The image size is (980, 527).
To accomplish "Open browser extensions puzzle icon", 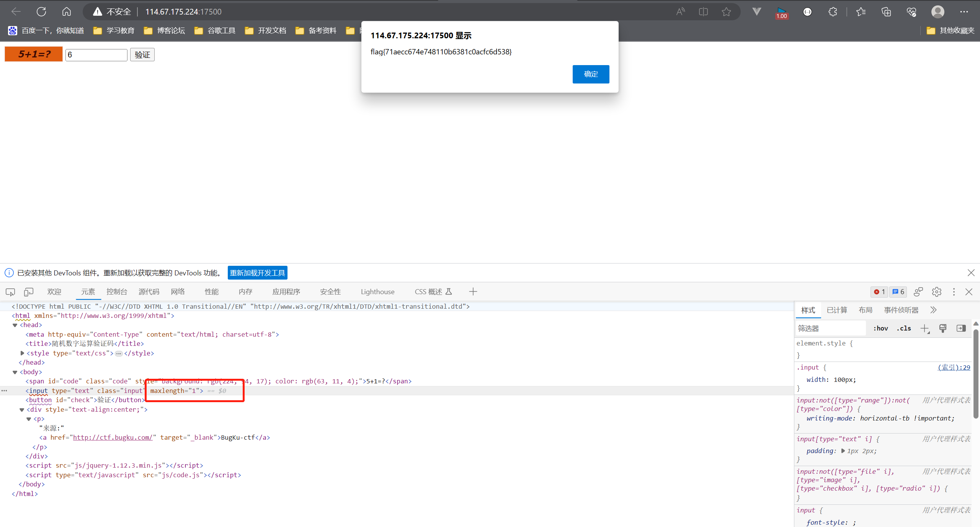I will tap(833, 12).
